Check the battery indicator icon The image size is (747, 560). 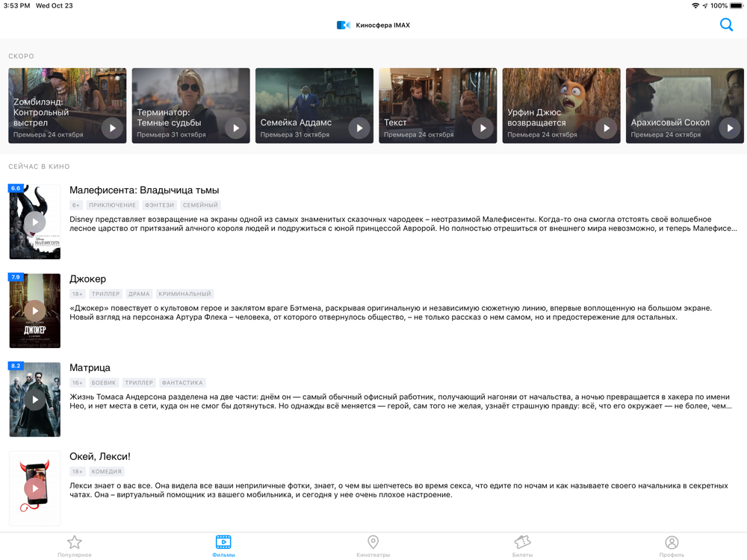[737, 6]
